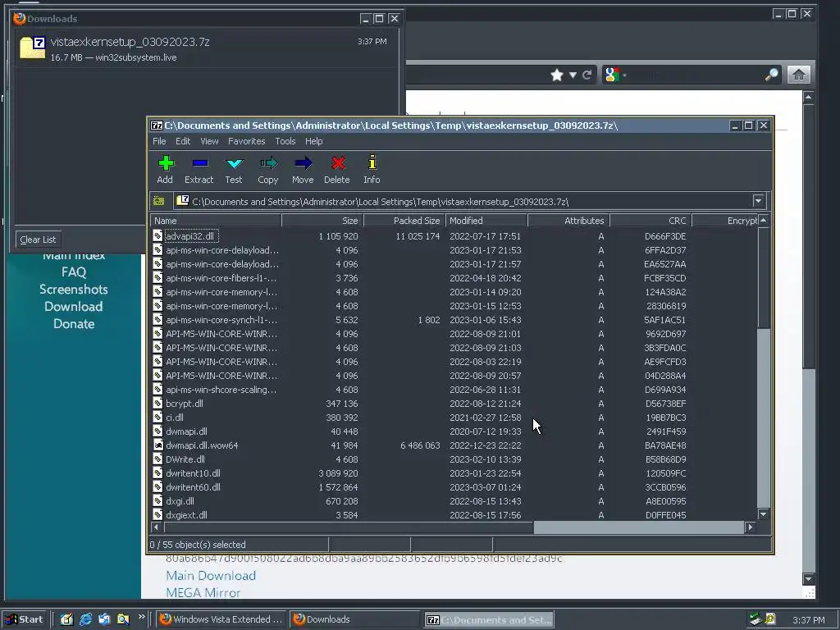
Task: Click the red Delete toolbar icon
Action: click(x=337, y=163)
